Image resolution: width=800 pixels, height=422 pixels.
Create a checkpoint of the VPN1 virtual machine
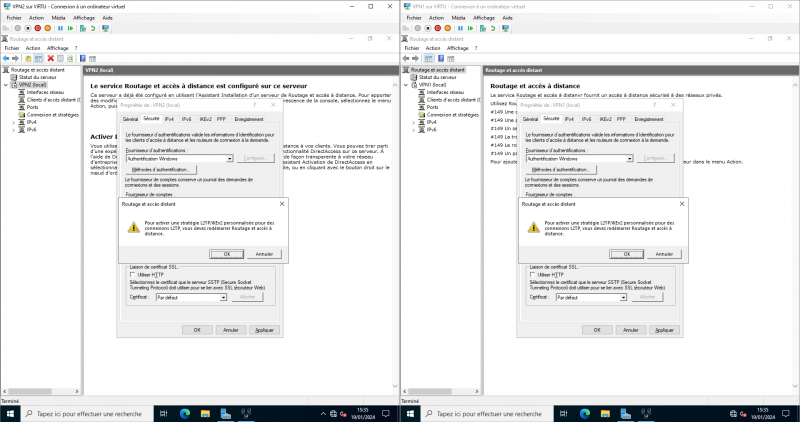(x=483, y=29)
